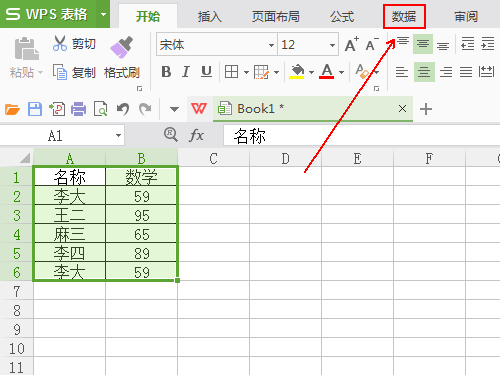Toggle Bold formatting
The height and width of the screenshot is (375, 500).
(x=166, y=72)
